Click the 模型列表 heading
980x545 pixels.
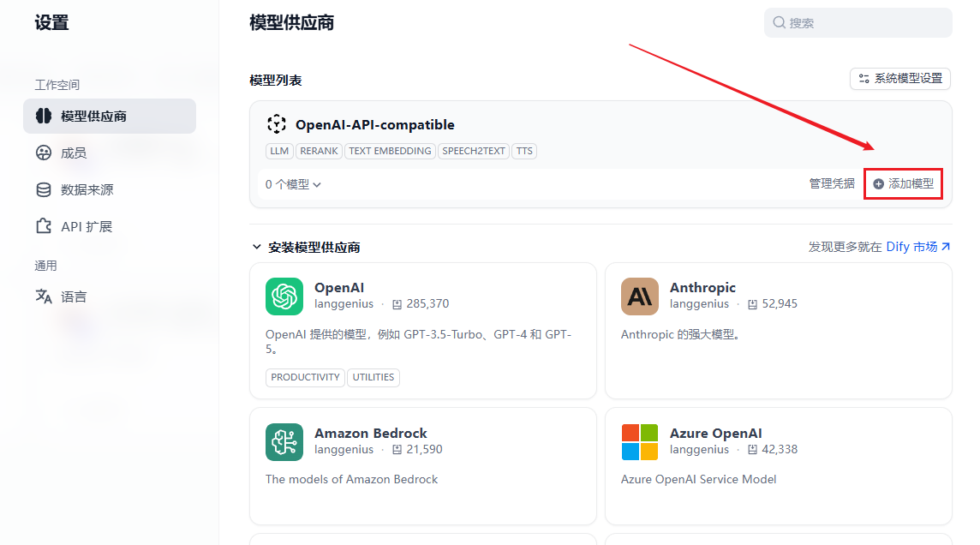coord(276,81)
